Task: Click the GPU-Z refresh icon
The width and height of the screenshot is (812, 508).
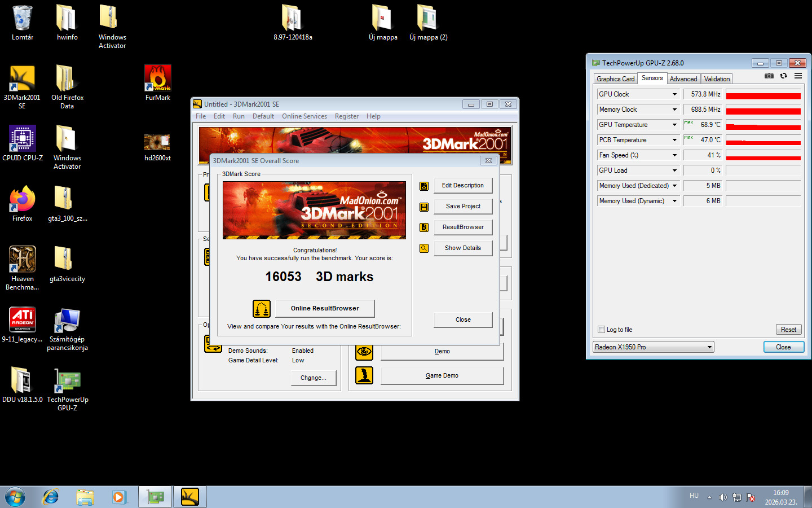Action: (783, 76)
